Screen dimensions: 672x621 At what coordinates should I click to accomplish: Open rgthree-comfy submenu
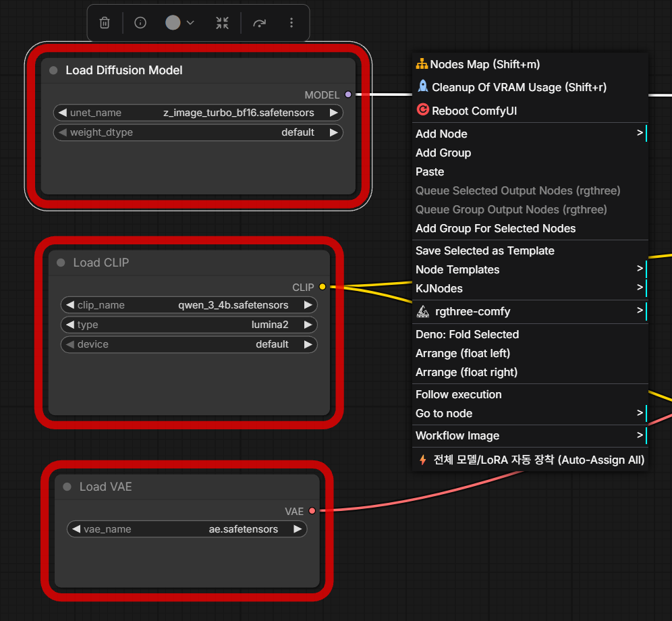(x=530, y=311)
